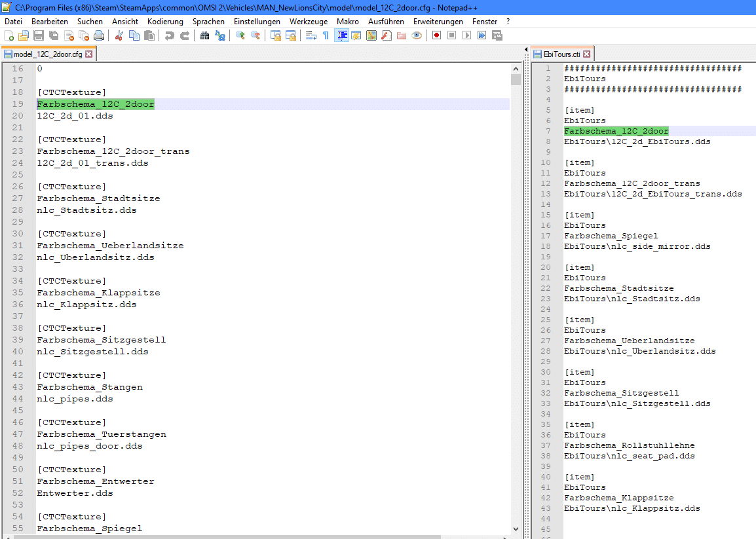Open the Erweiterungen menu

438,22
